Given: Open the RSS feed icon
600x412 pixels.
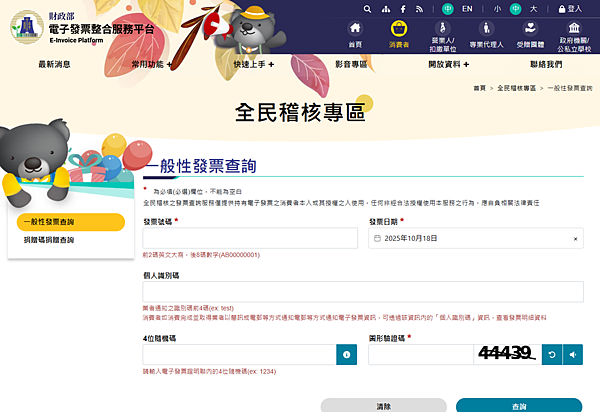Looking at the screenshot, I should [x=420, y=9].
